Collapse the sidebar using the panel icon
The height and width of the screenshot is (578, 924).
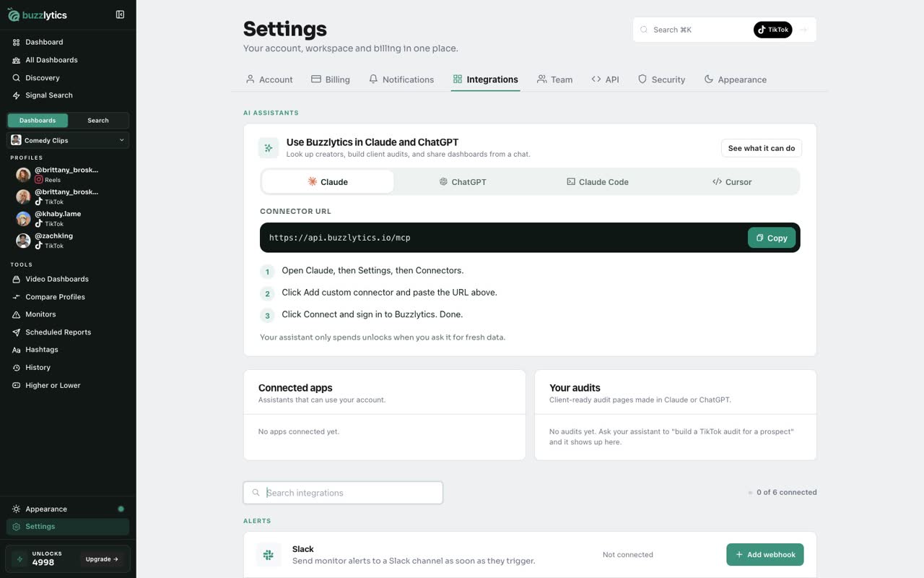coord(120,14)
